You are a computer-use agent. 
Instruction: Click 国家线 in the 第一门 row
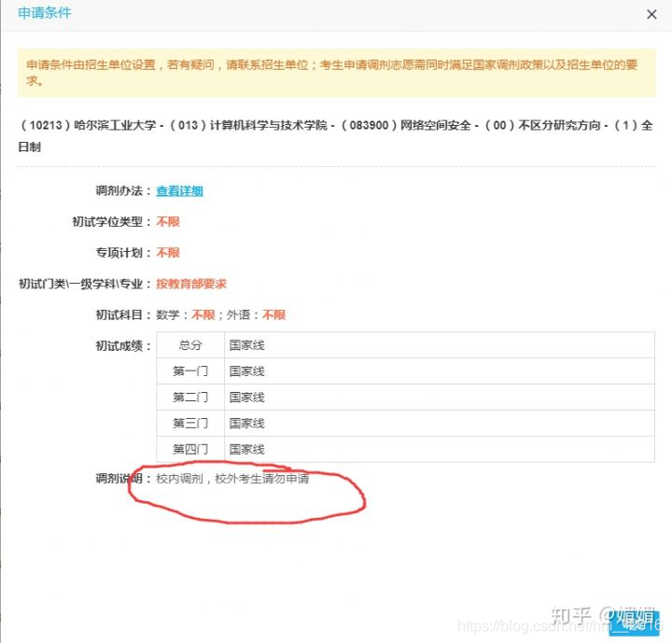(246, 371)
